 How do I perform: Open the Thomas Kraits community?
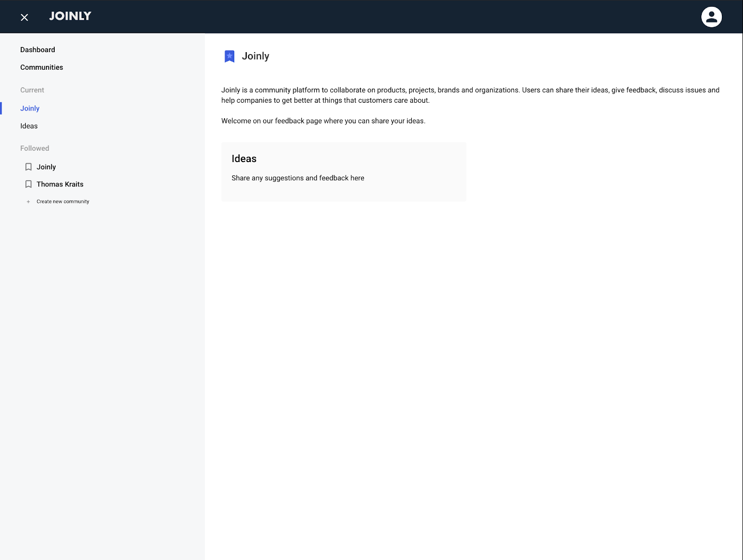[x=60, y=184]
